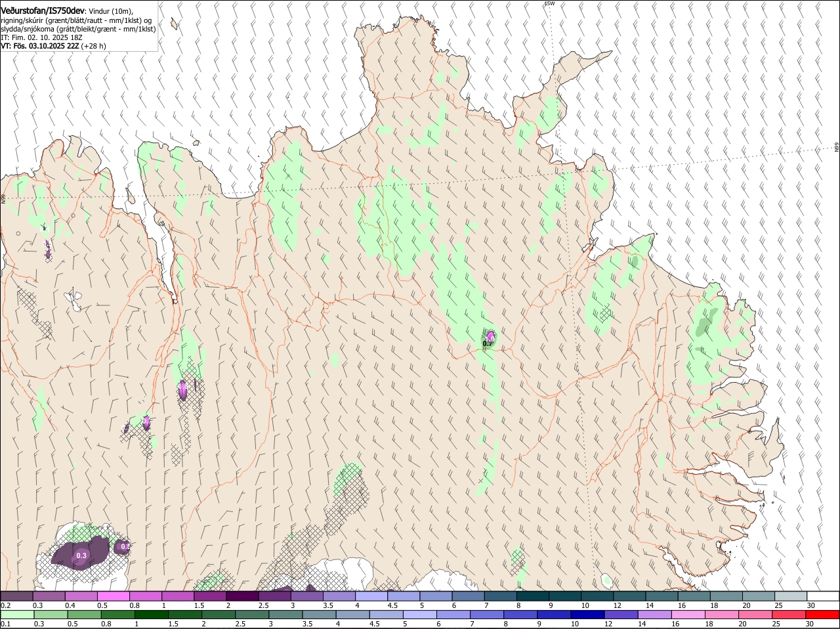
Task: Click the Veðurstofan/IS750dev map title
Action: (x=43, y=11)
